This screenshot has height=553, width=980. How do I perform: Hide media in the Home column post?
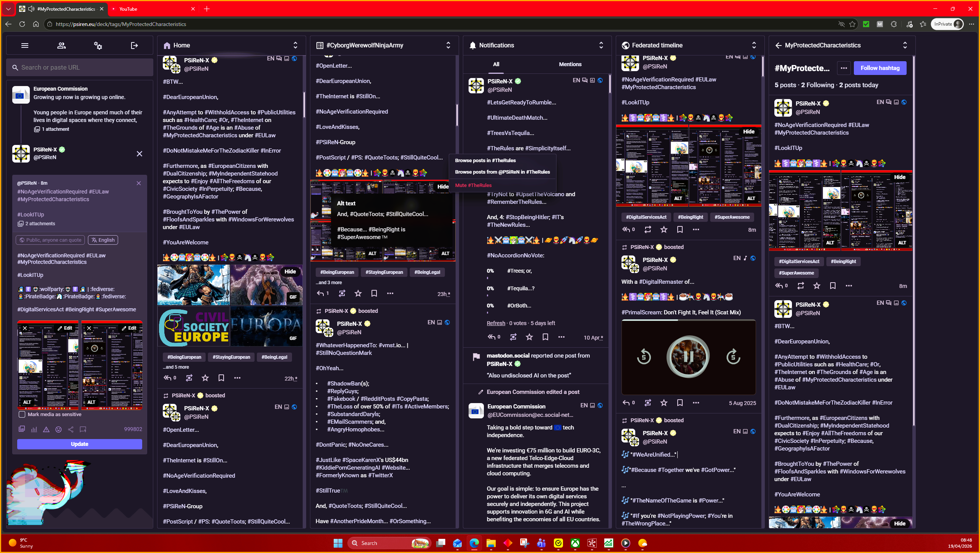point(290,272)
